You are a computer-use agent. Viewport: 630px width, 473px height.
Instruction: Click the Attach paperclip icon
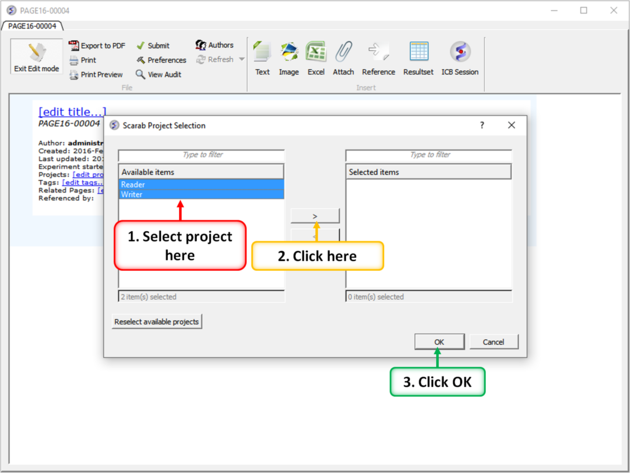tap(344, 53)
